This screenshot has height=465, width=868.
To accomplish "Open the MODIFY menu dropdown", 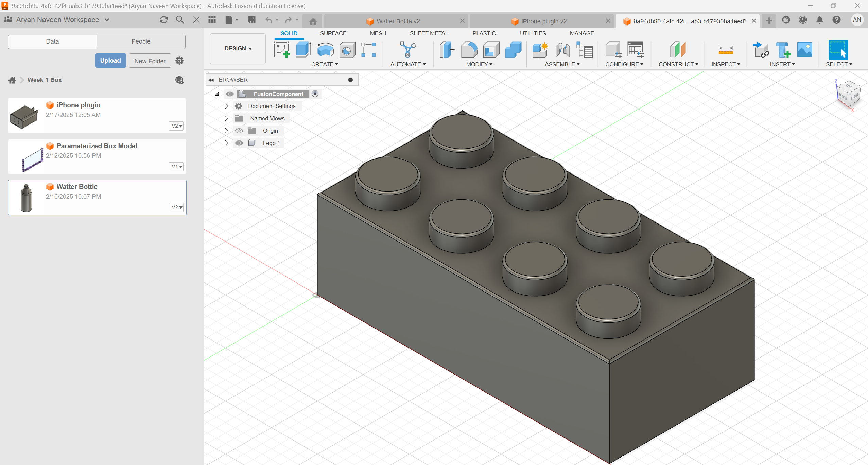I will click(479, 64).
